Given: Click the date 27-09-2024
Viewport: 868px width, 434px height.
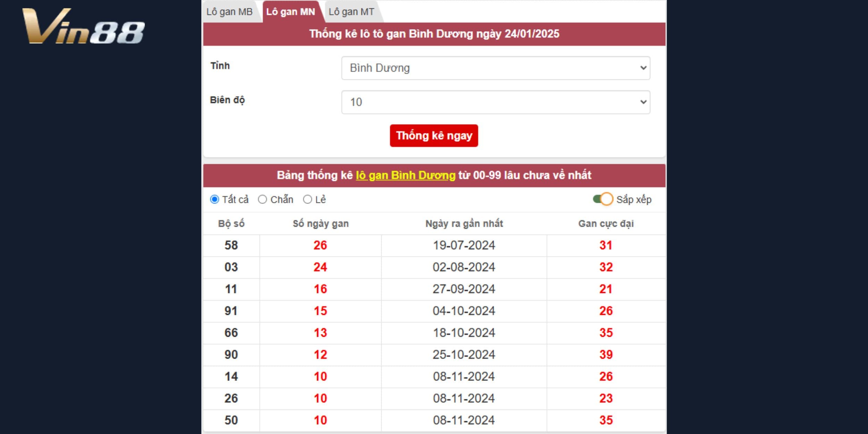Looking at the screenshot, I should (464, 289).
